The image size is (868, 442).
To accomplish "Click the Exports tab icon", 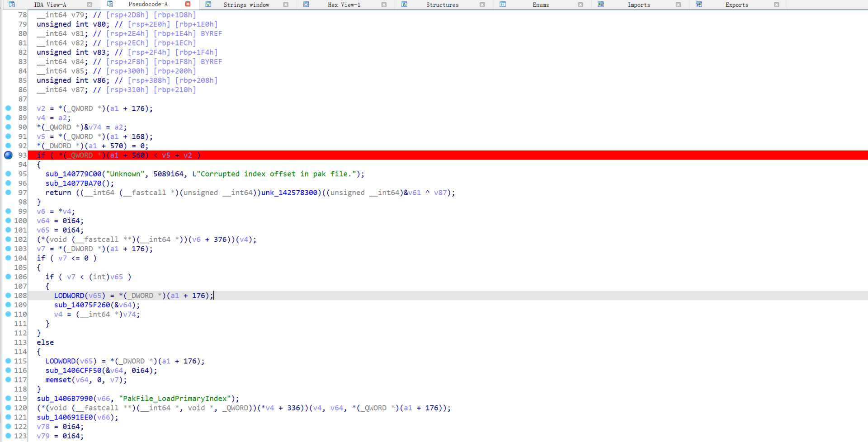I will [x=699, y=5].
